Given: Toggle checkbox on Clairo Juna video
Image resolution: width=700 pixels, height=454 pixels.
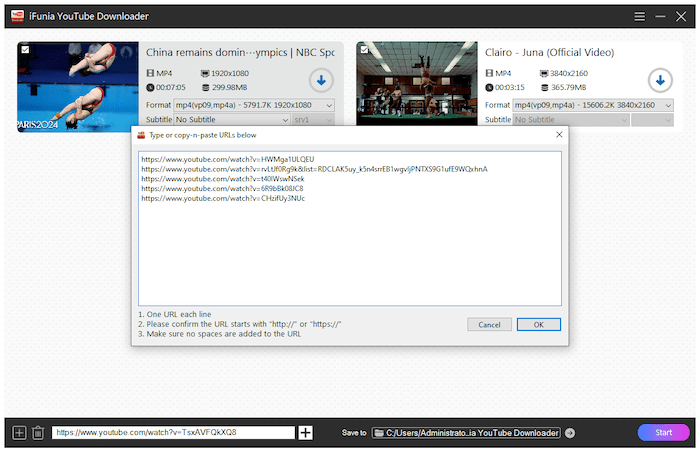Looking at the screenshot, I should point(364,49).
